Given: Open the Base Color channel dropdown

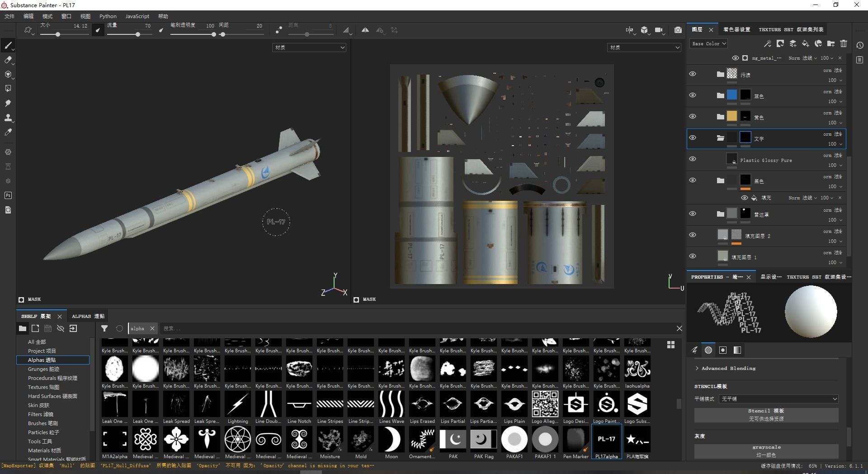Looking at the screenshot, I should (708, 43).
